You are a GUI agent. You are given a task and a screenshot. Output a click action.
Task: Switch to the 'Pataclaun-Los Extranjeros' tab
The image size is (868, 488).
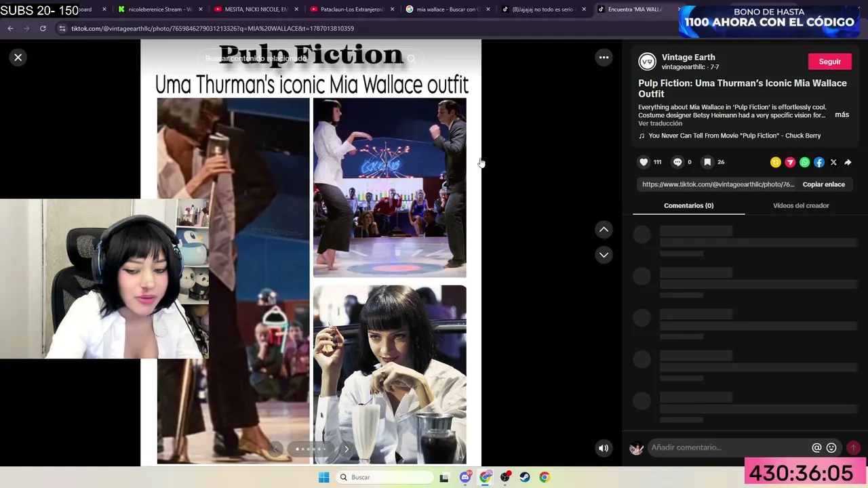pos(352,9)
